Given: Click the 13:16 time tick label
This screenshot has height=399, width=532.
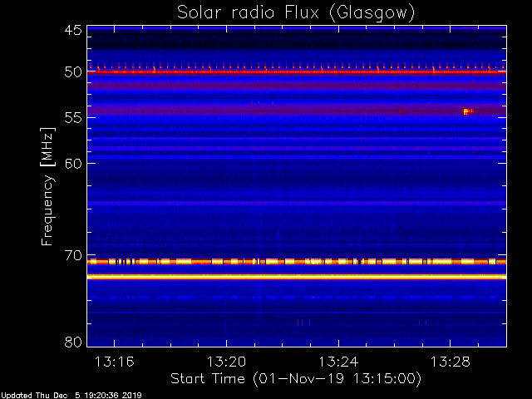Looking at the screenshot, I should [115, 362].
